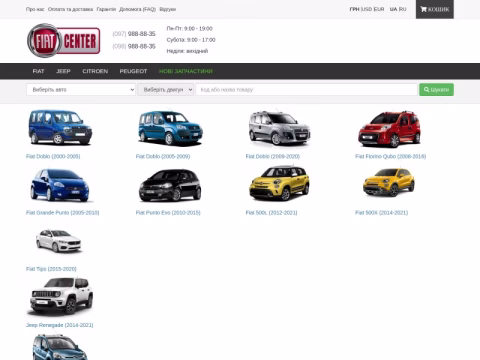
Task: Switch currency to EUR
Action: [x=379, y=9]
